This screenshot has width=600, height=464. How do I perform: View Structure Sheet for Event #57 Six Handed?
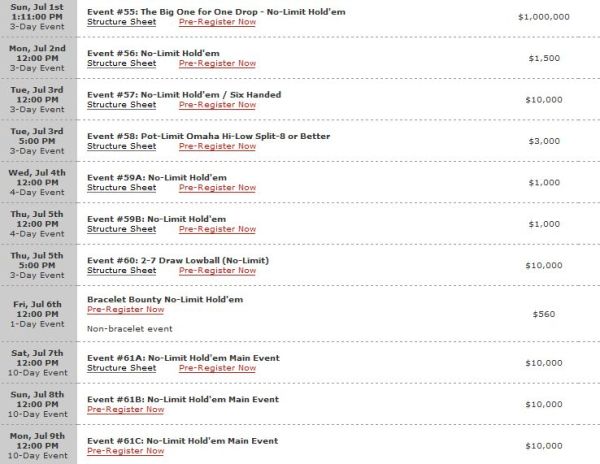pos(121,104)
